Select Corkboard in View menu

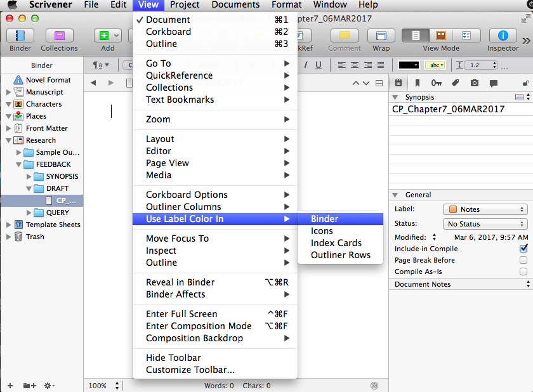(215, 32)
